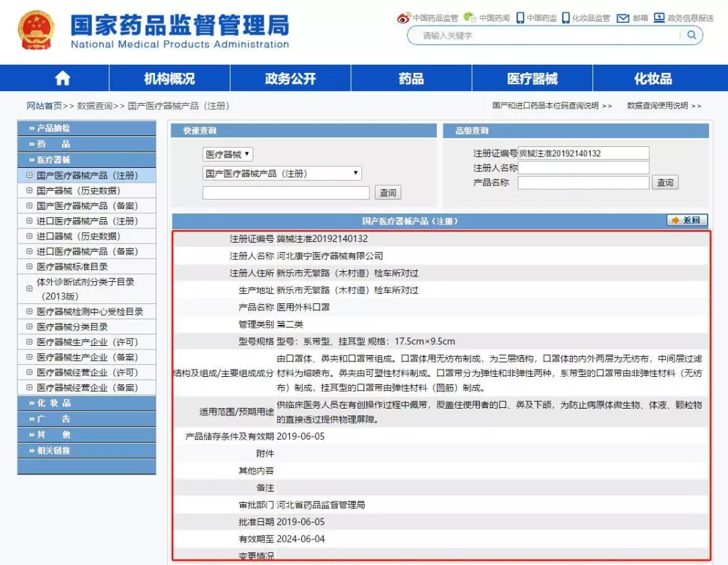The width and height of the screenshot is (728, 565).
Task: Select 医疗器械分类目录 in sidebar
Action: [x=72, y=327]
